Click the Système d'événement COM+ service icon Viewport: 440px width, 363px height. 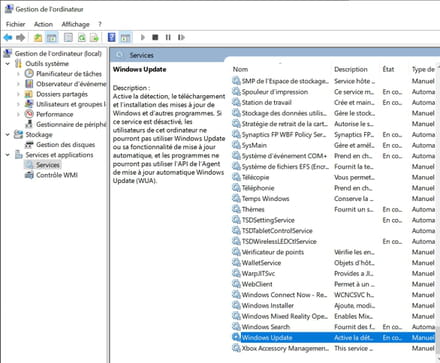pos(236,156)
